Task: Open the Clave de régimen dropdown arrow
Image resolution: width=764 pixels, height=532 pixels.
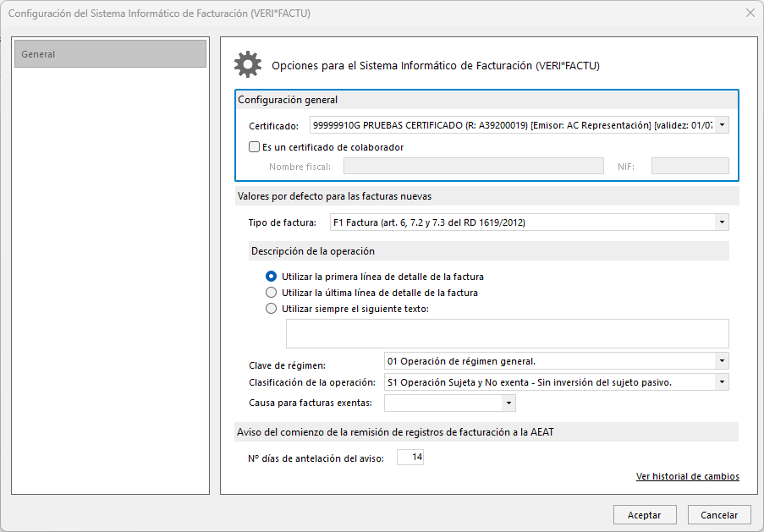Action: point(722,361)
